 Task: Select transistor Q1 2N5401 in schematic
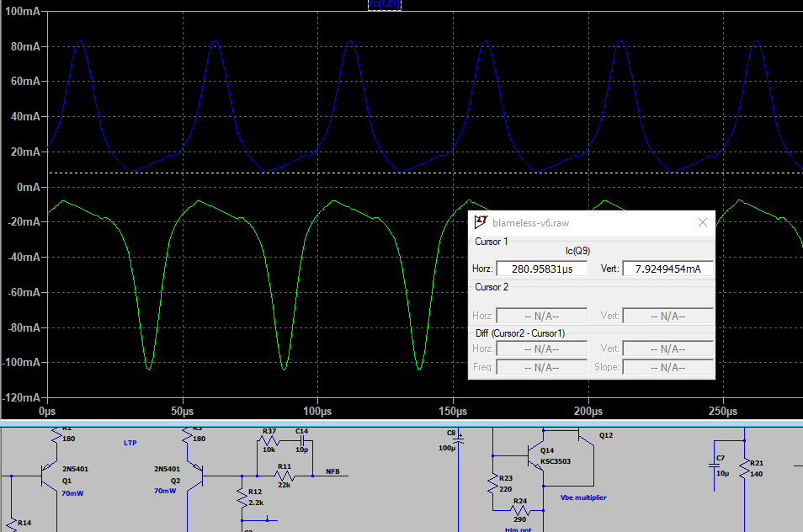[51, 476]
